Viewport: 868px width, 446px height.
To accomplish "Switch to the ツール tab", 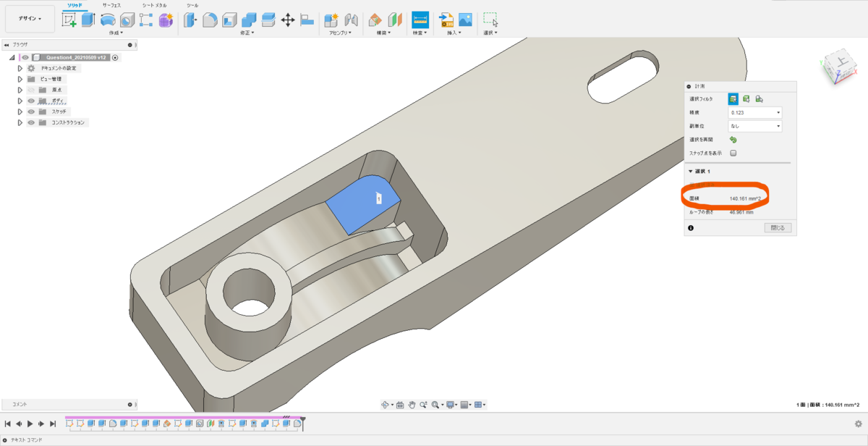I will (192, 5).
